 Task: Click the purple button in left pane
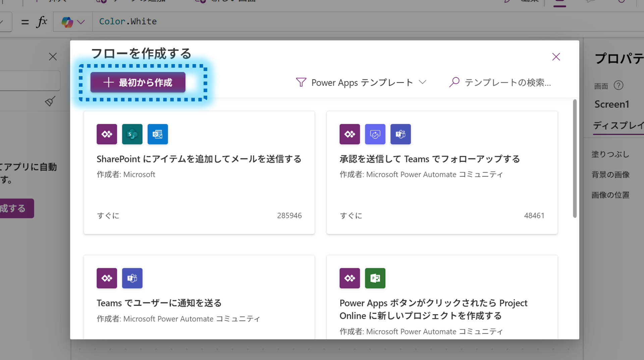tap(17, 208)
